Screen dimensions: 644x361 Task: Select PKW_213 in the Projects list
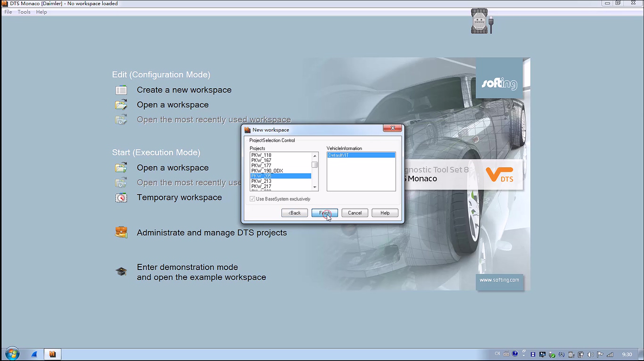tap(261, 181)
